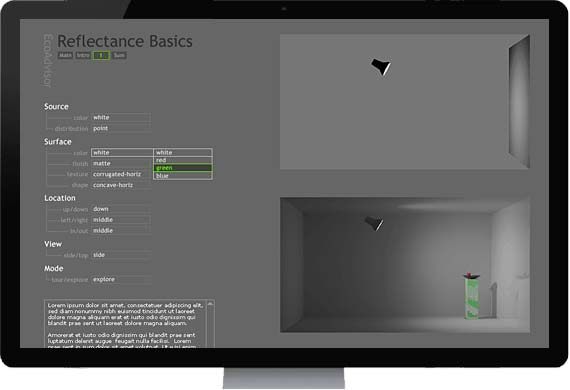Choose green from the surface color list
The width and height of the screenshot is (570, 390).
pos(183,168)
